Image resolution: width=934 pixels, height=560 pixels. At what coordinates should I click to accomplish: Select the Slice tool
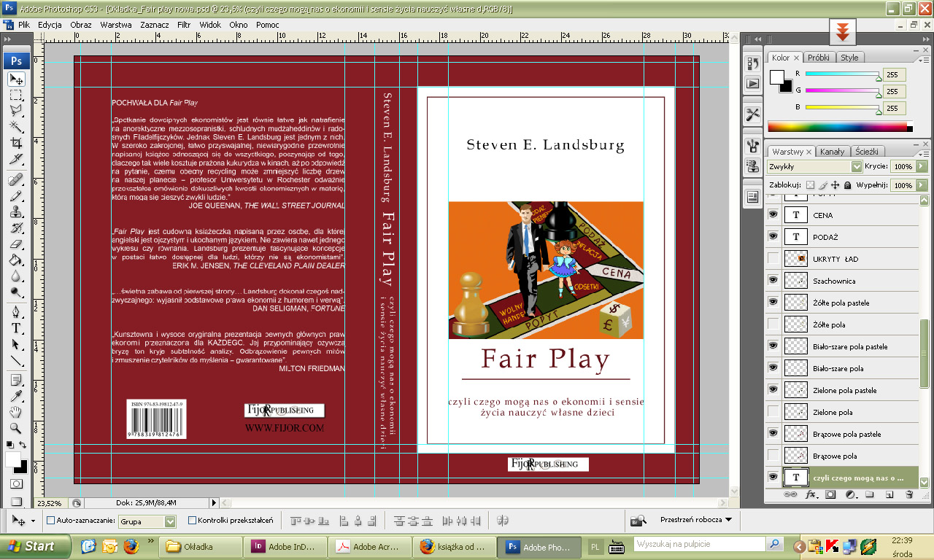point(16,160)
